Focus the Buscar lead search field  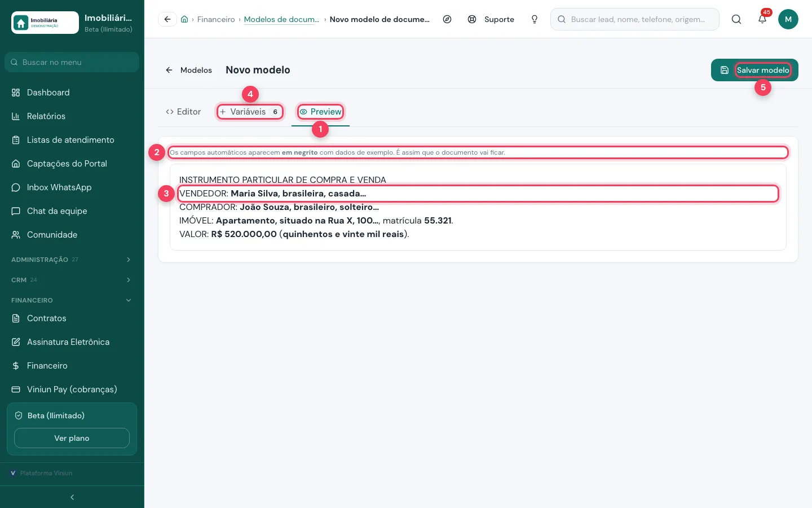point(635,19)
